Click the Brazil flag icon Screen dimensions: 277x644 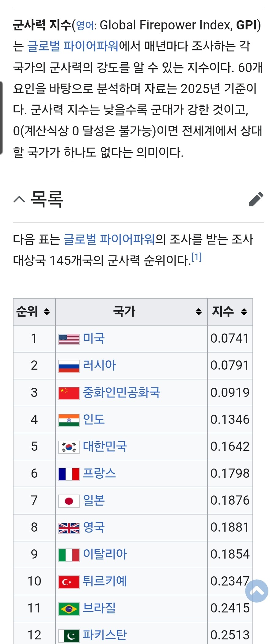pos(69,609)
